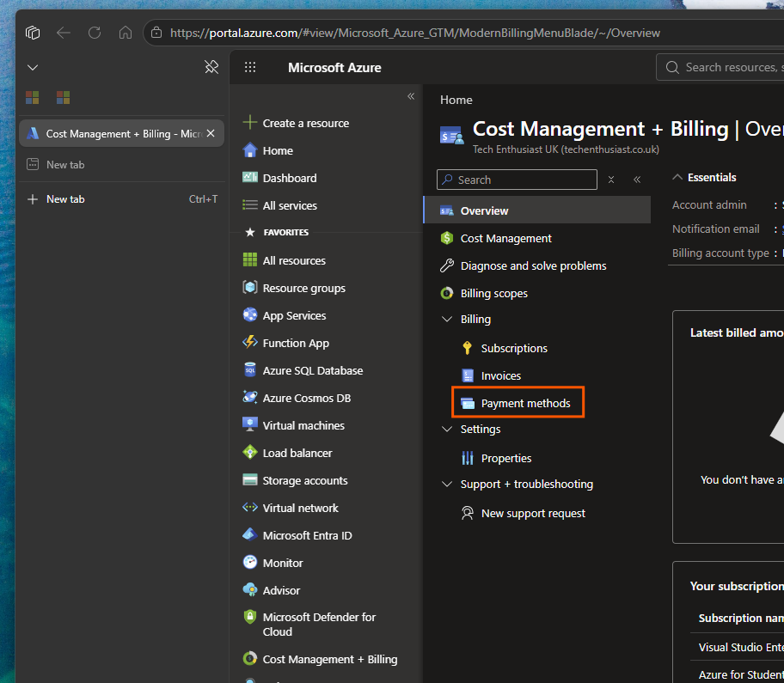Open Virtual machines
This screenshot has width=784, height=683.
point(293,425)
